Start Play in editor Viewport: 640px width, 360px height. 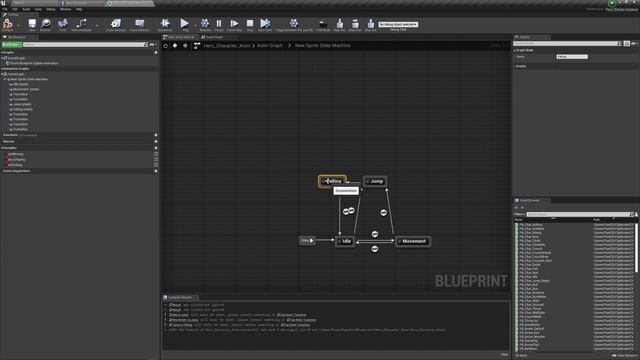(184, 24)
